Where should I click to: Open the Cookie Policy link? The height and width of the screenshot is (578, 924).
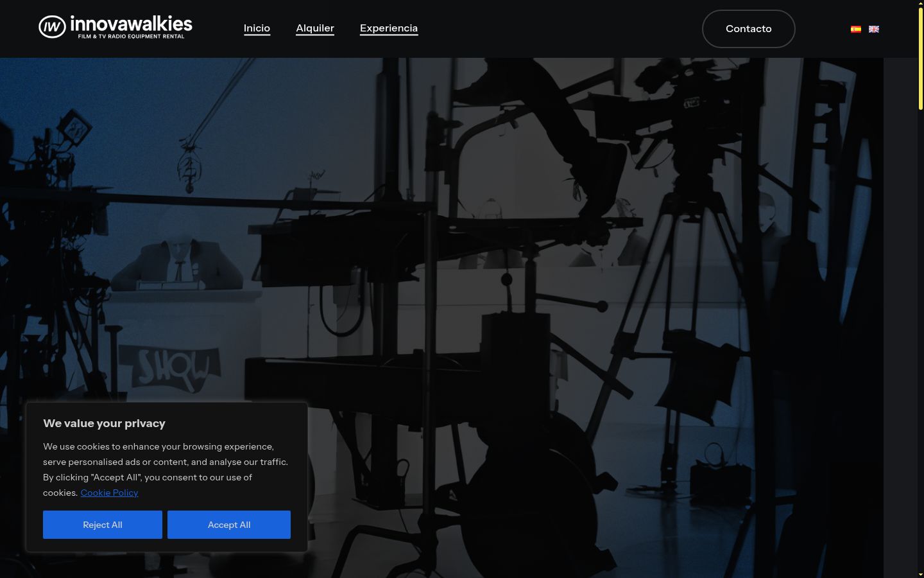point(109,493)
